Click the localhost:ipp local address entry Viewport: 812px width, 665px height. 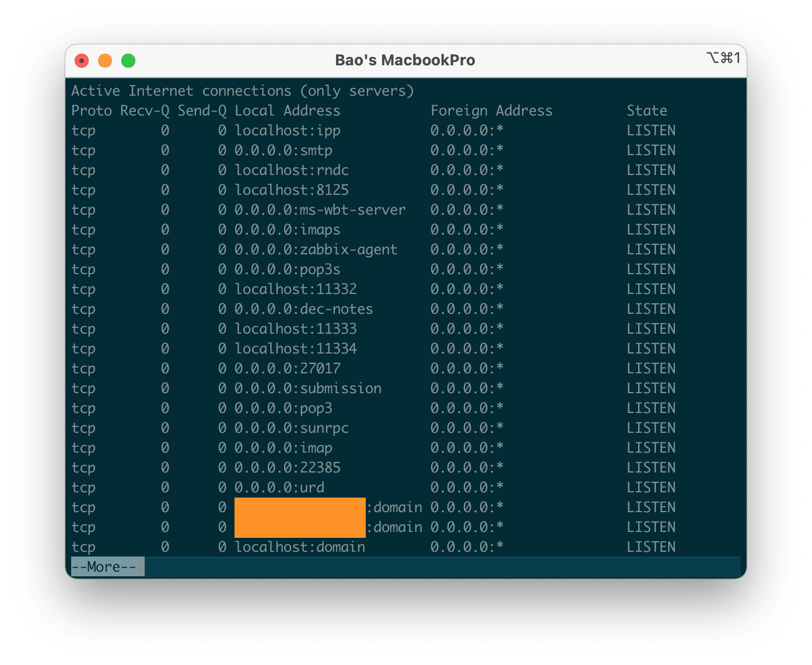pyautogui.click(x=288, y=130)
